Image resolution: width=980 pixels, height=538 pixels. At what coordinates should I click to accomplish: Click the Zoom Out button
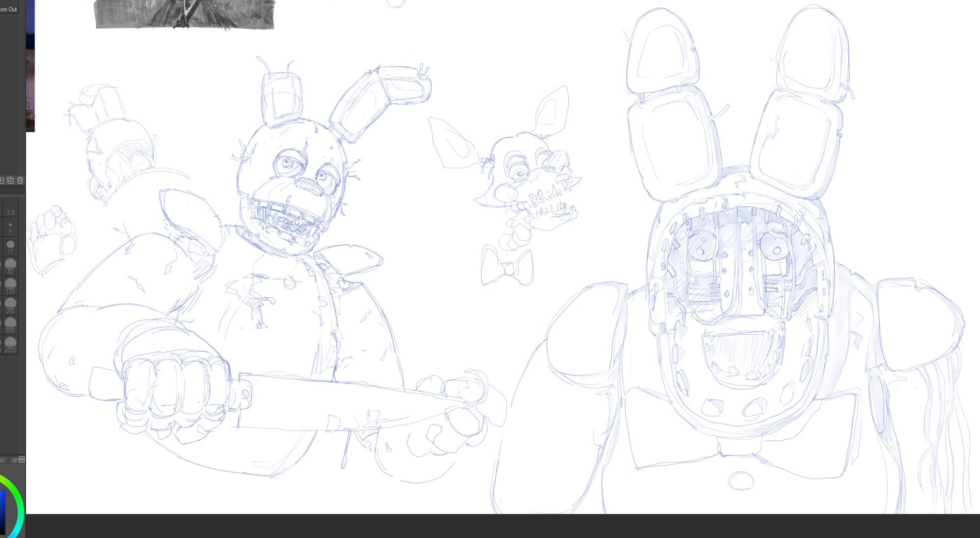pos(8,9)
